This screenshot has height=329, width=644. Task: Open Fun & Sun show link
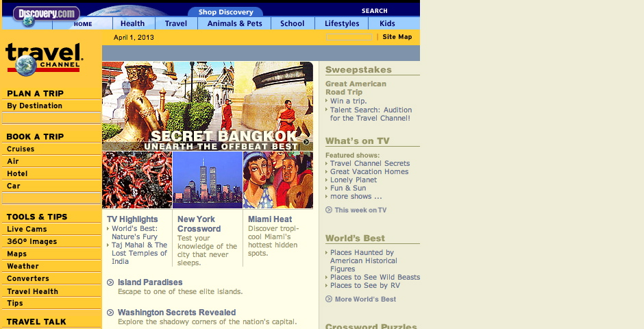[x=348, y=188]
